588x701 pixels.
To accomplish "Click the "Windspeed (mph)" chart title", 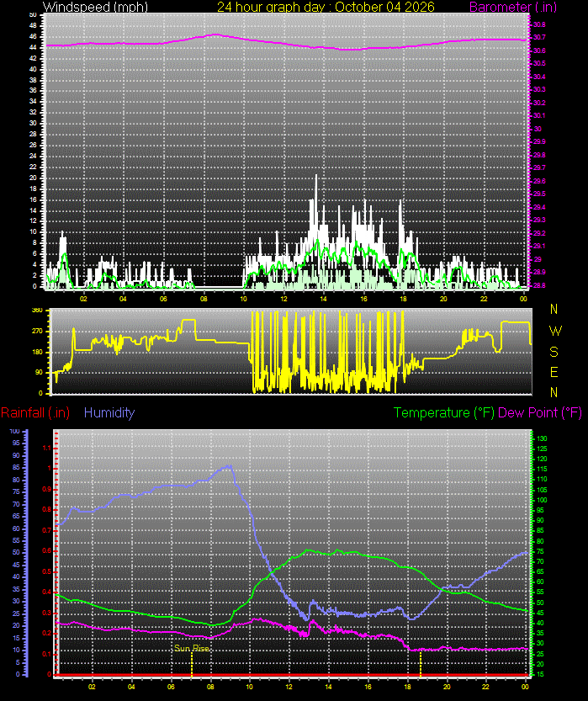I will (x=95, y=7).
